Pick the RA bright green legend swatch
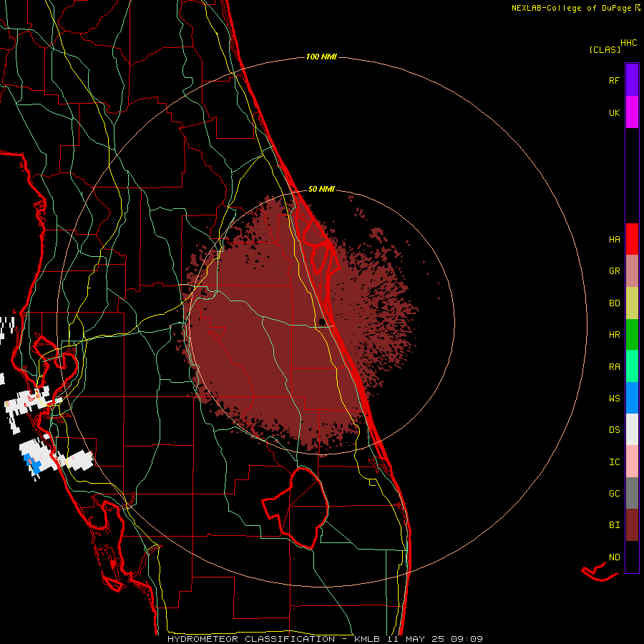644x644 pixels. point(632,366)
